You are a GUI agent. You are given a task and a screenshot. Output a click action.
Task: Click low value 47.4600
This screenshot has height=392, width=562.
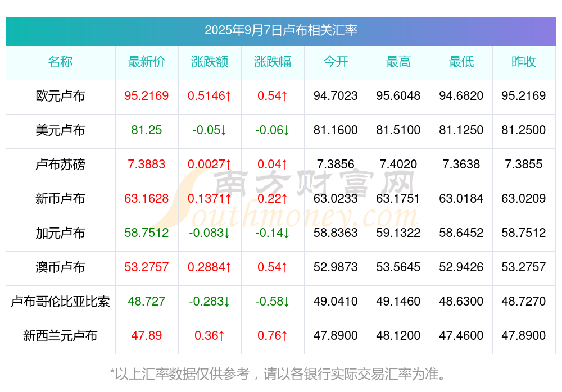(461, 335)
